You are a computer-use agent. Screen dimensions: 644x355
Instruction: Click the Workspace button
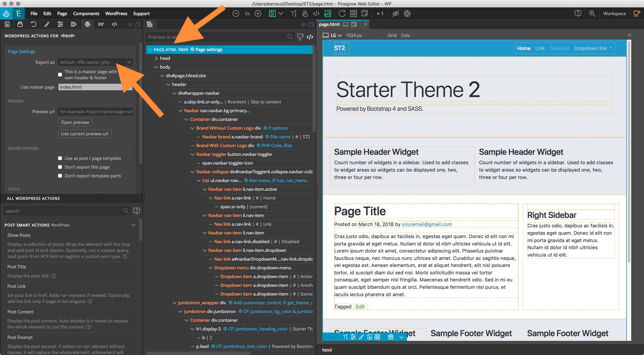click(x=614, y=13)
